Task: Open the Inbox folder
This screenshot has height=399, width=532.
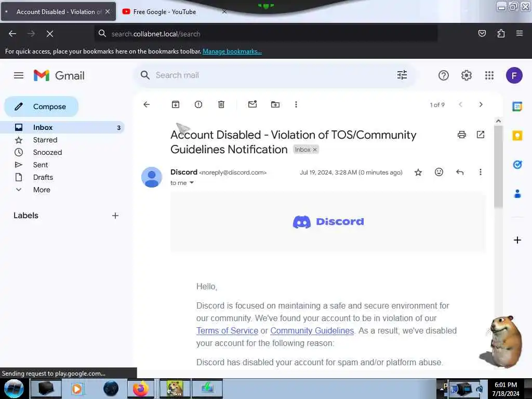Action: pyautogui.click(x=63, y=127)
